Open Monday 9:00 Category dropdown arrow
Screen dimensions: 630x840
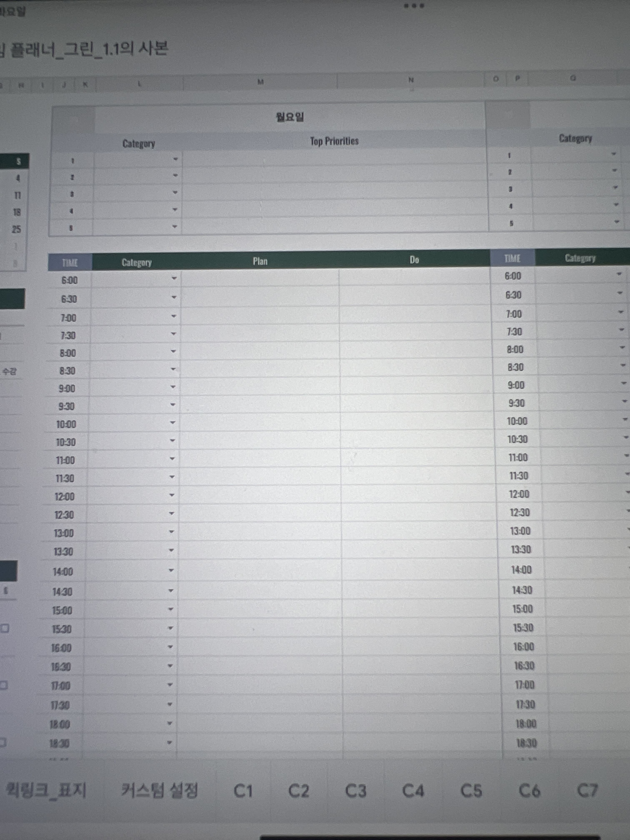click(173, 387)
